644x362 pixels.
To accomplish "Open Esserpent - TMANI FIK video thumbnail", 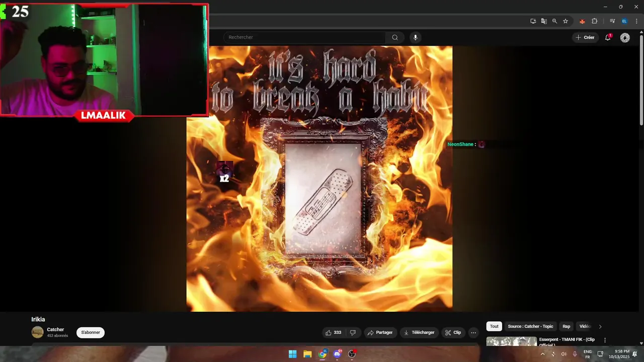I will [x=511, y=341].
